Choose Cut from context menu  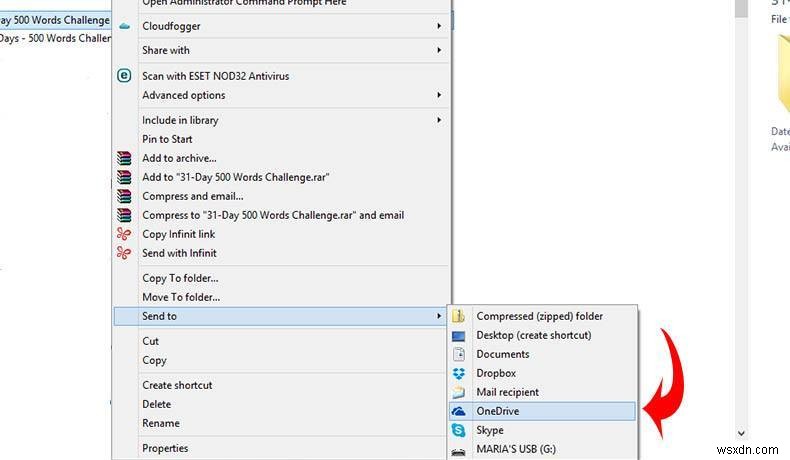pyautogui.click(x=281, y=341)
